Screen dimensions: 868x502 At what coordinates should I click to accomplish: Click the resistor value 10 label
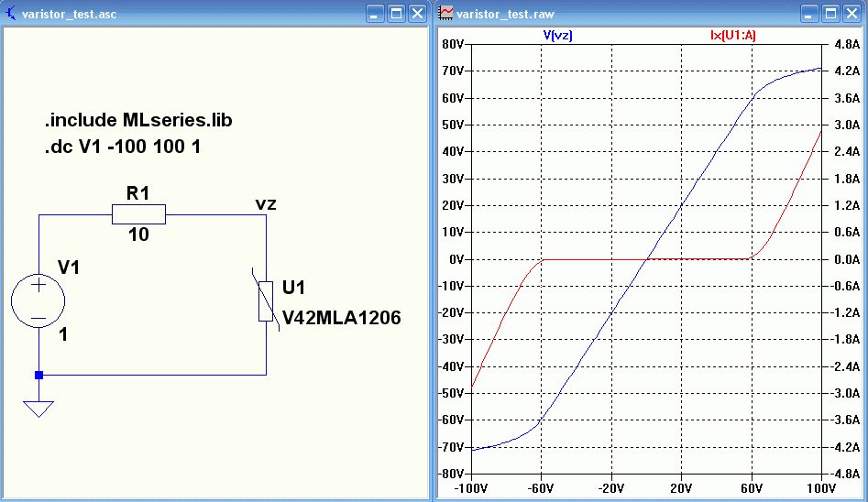138,235
